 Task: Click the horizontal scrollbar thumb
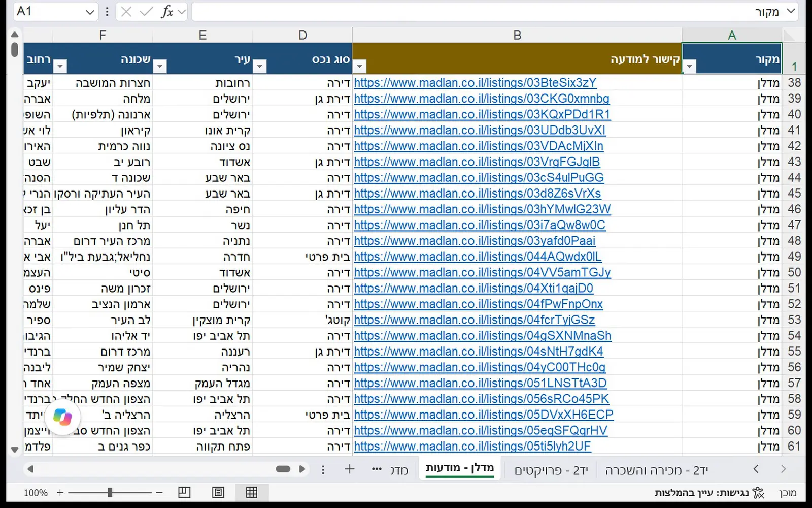pyautogui.click(x=283, y=469)
